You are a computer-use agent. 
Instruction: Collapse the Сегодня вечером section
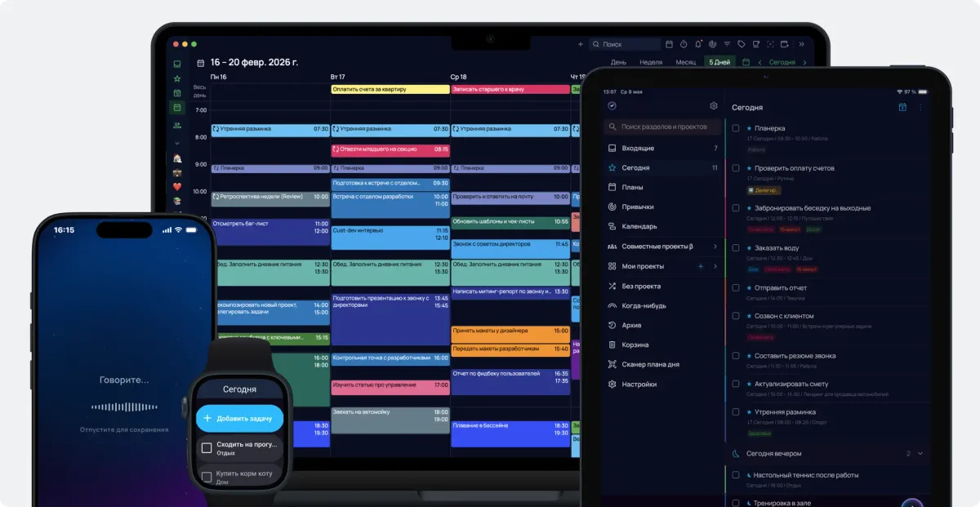tap(920, 453)
